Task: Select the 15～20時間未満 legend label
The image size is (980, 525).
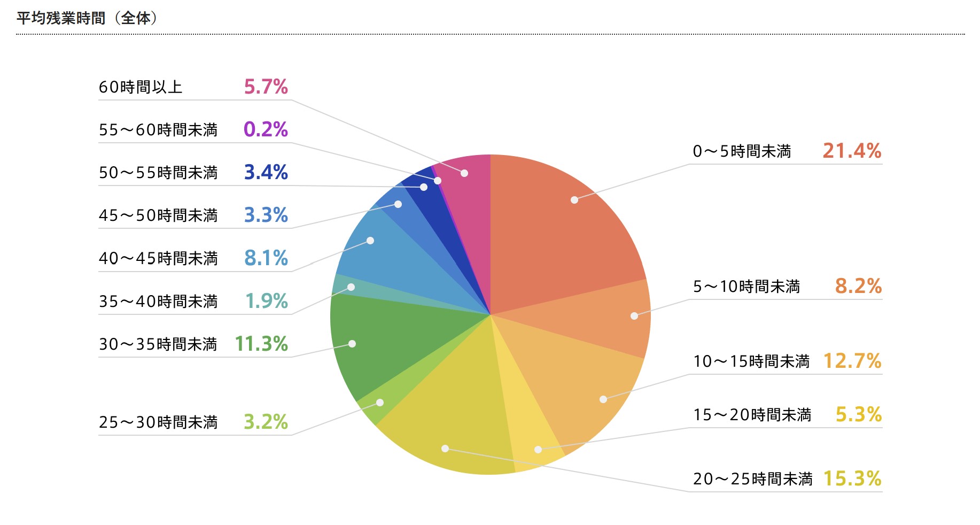Action: (x=752, y=415)
